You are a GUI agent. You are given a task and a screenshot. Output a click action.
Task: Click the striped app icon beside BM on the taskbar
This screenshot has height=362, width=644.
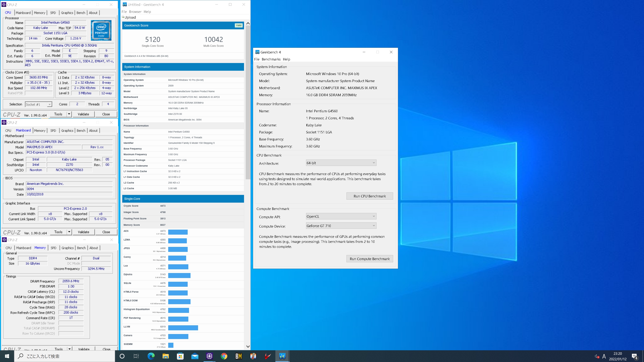[253, 356]
